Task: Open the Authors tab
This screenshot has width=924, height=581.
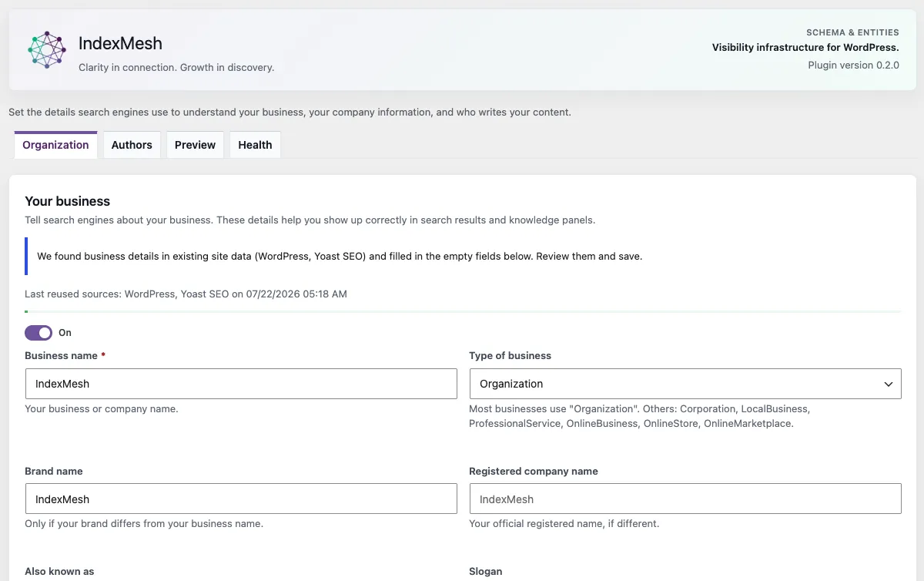Action: coord(132,145)
